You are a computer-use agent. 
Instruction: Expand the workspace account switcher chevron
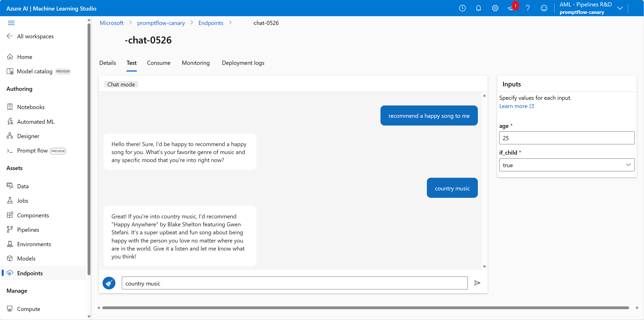[620, 8]
